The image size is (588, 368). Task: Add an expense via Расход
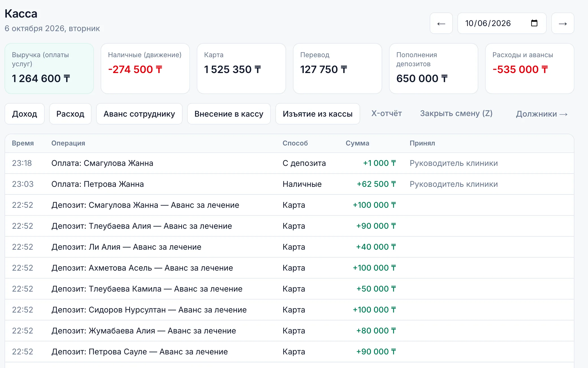click(x=70, y=114)
